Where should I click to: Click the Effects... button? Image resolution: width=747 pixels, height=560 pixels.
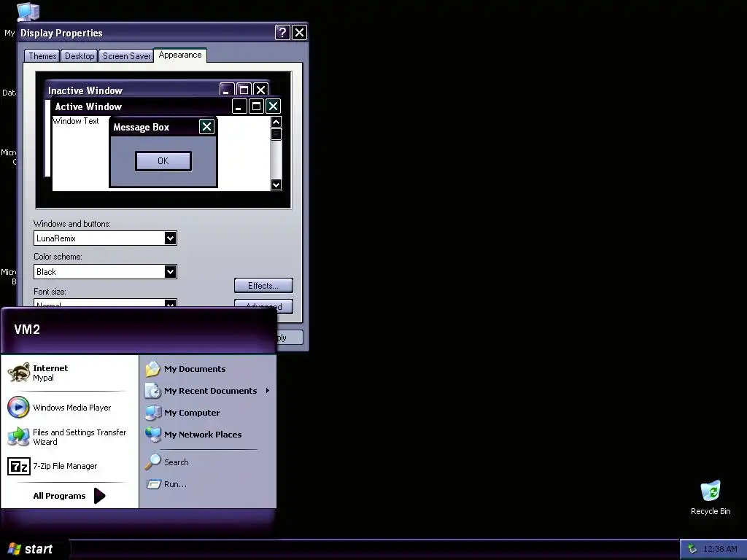[x=263, y=286]
